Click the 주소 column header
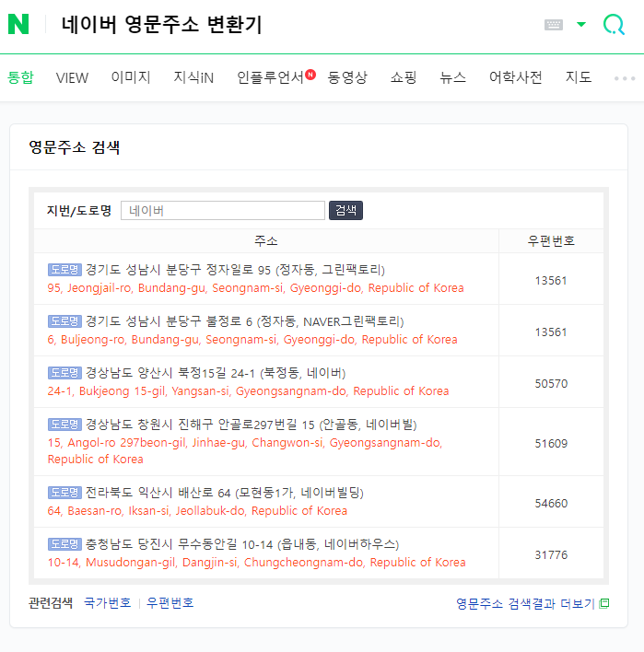This screenshot has height=652, width=644. (x=266, y=240)
